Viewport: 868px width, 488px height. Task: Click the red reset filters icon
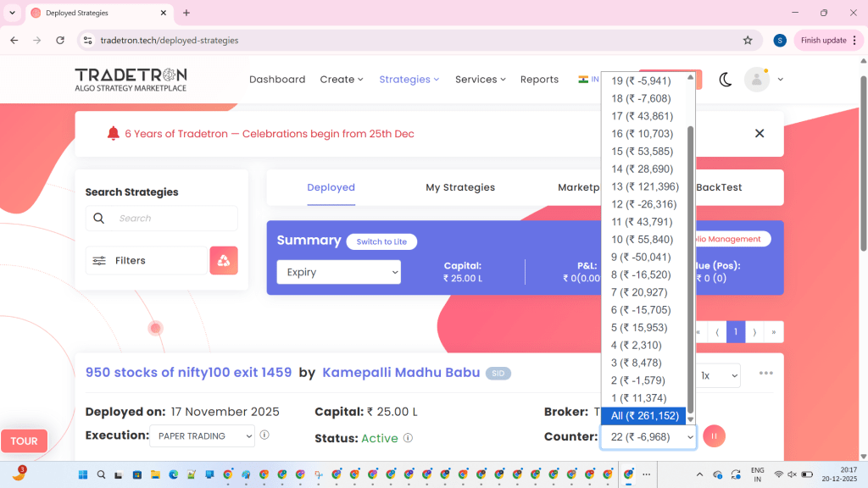(x=224, y=261)
